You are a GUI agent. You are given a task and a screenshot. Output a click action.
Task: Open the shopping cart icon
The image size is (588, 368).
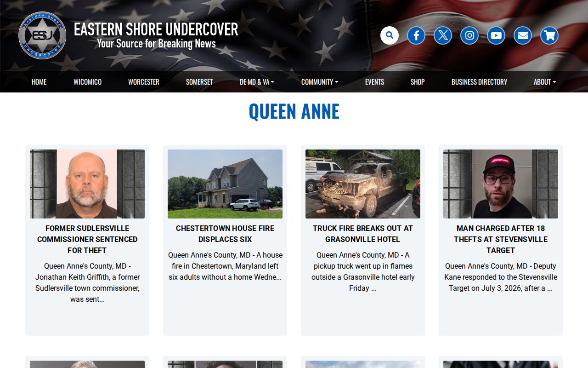549,35
